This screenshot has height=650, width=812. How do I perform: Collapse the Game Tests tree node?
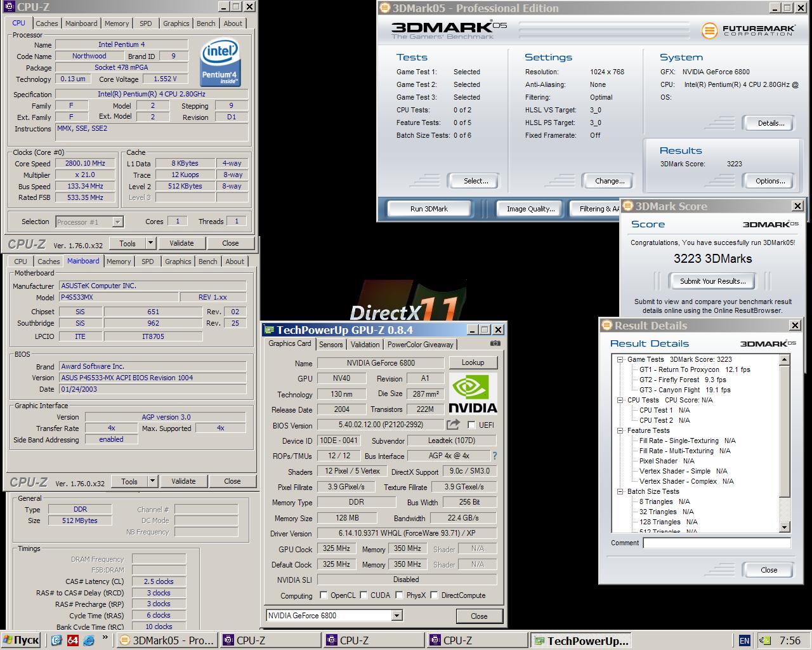click(x=620, y=359)
